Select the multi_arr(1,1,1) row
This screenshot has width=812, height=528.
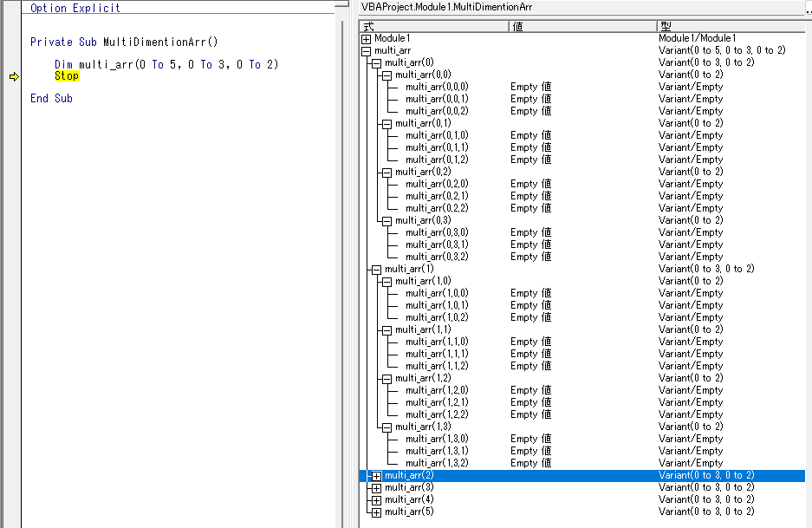pos(582,354)
